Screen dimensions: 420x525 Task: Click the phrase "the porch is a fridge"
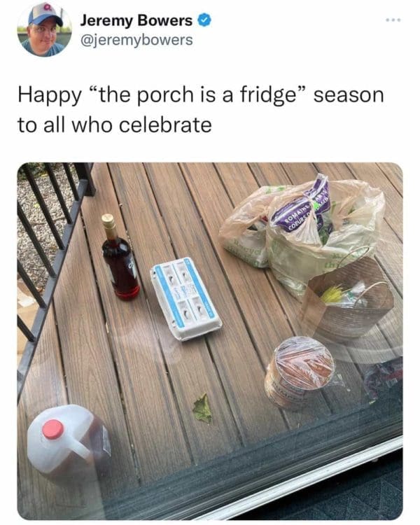click(x=195, y=94)
